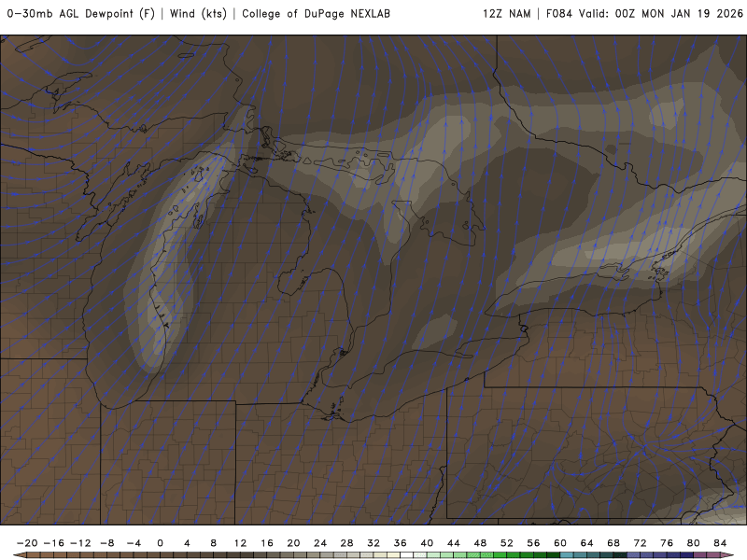This screenshot has width=747, height=560.
Task: Click the "72" color scale label
Action: click(641, 543)
